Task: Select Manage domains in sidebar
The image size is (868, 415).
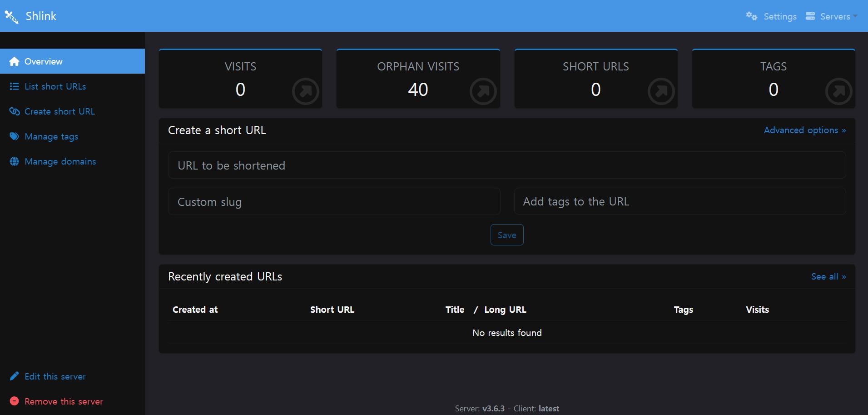Action: point(60,161)
